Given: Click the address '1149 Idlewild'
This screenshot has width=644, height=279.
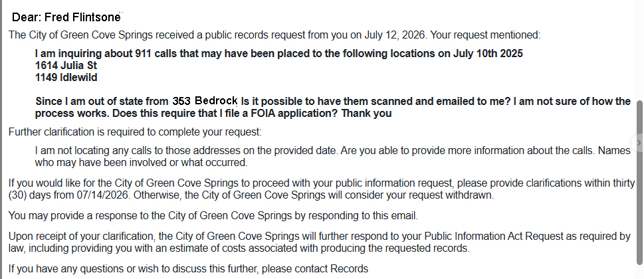Looking at the screenshot, I should (66, 78).
